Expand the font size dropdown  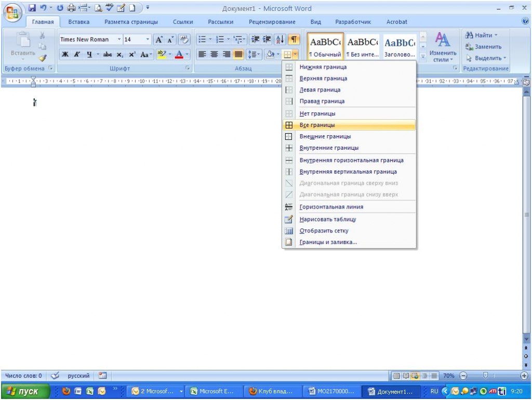[148, 40]
